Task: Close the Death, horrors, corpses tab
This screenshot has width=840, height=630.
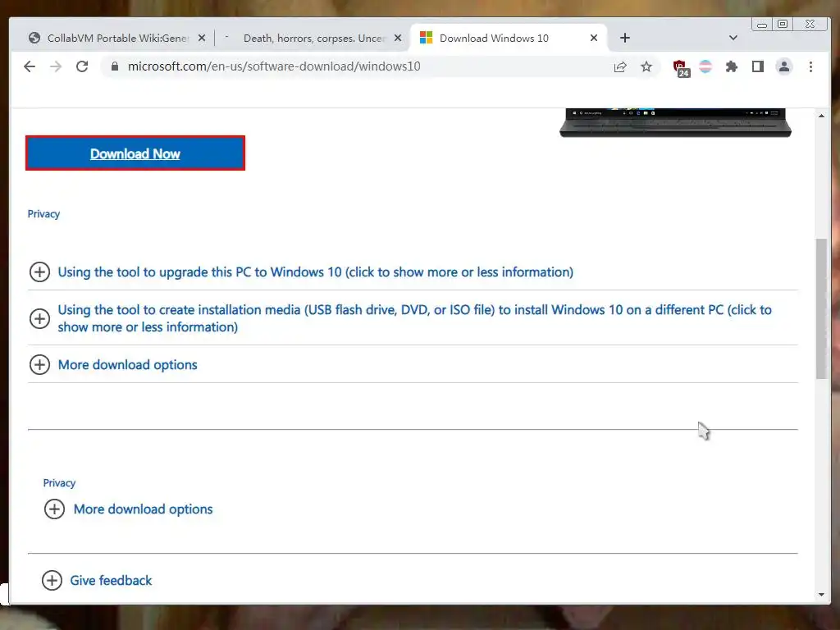Action: [x=398, y=38]
